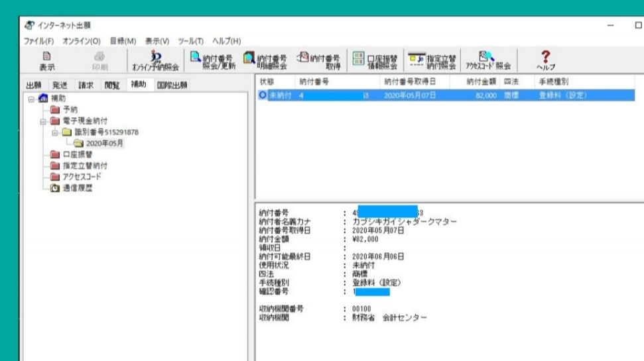Click the 納付番号 照会/更新 toolbar icon

[x=212, y=60]
